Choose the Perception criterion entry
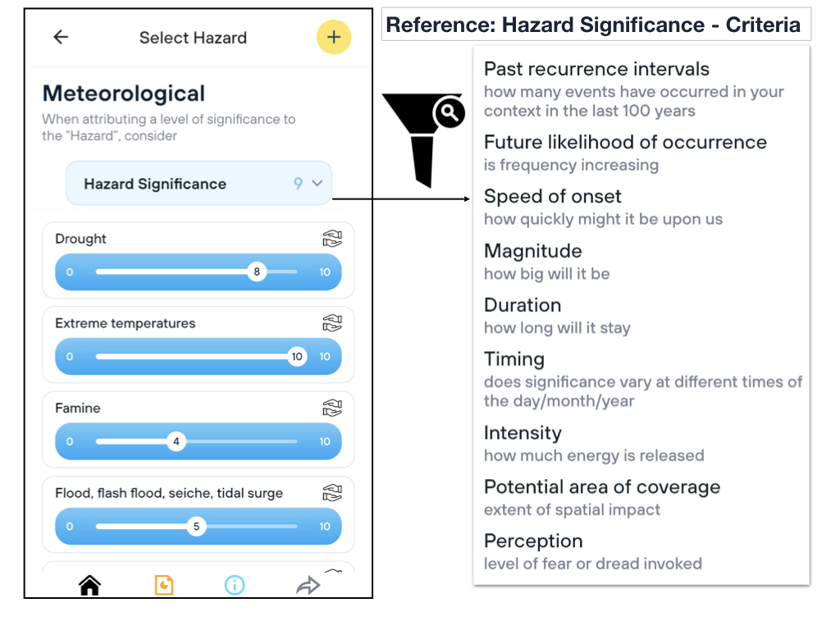The width and height of the screenshot is (840, 630). [533, 541]
